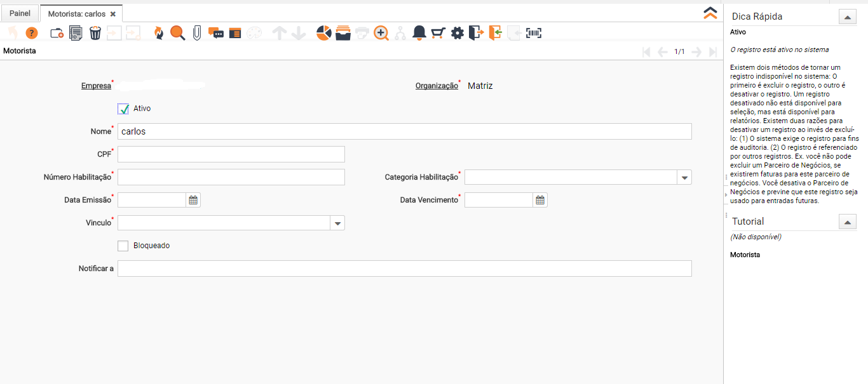This screenshot has width=868, height=384.
Task: Open the Data Emissão calendar picker
Action: (x=193, y=201)
